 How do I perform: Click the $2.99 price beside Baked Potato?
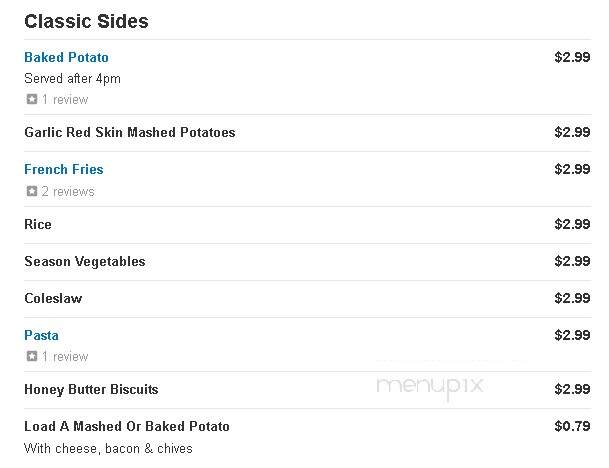[572, 57]
